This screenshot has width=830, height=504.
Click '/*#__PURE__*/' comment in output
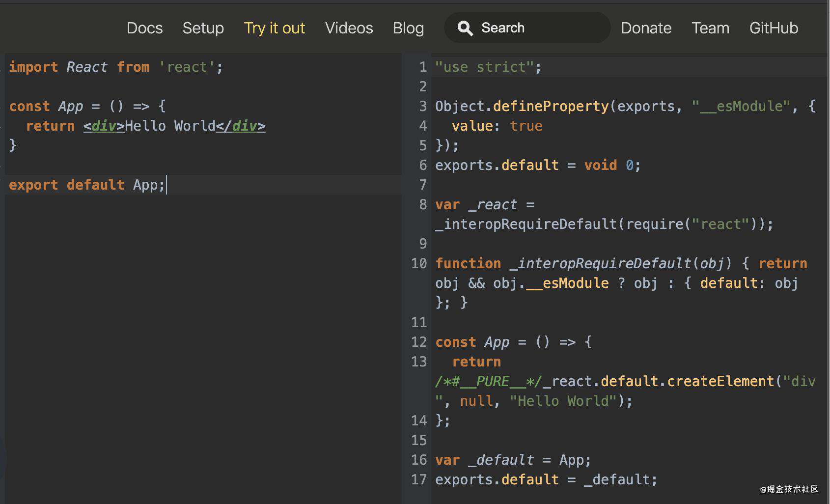click(489, 381)
